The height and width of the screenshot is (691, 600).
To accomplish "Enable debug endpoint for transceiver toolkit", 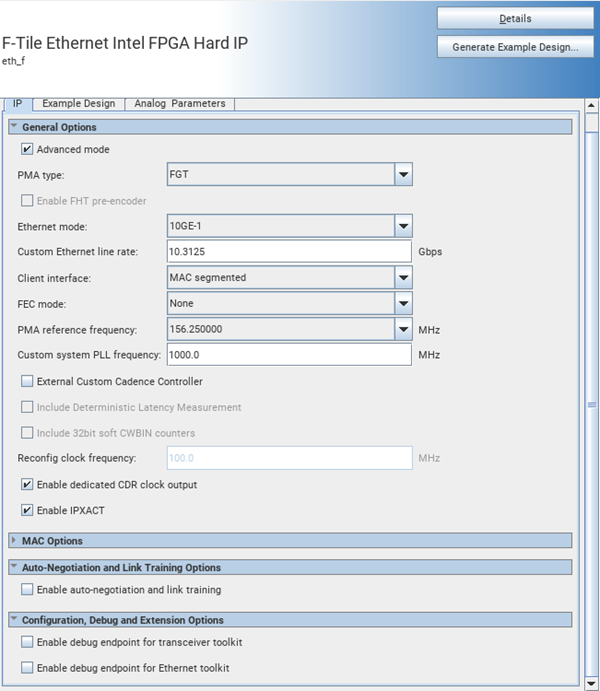I will click(27, 642).
